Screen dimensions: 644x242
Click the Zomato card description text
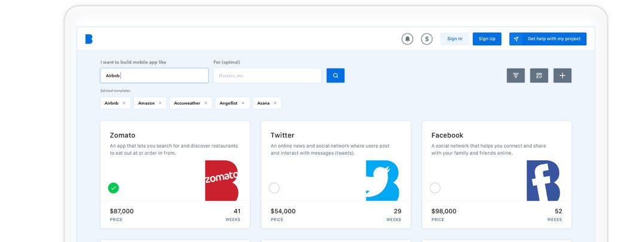174,149
